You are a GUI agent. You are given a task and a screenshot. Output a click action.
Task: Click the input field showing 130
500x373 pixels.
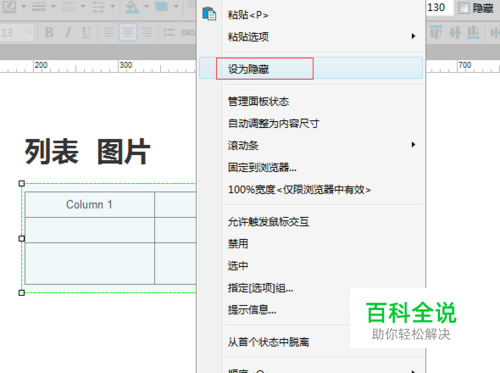440,7
